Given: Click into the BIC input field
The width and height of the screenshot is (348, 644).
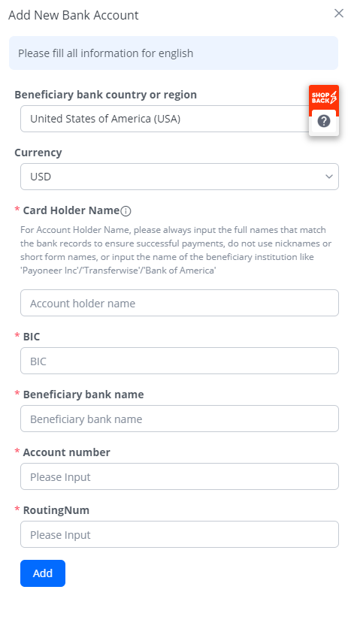Looking at the screenshot, I should pyautogui.click(x=180, y=361).
